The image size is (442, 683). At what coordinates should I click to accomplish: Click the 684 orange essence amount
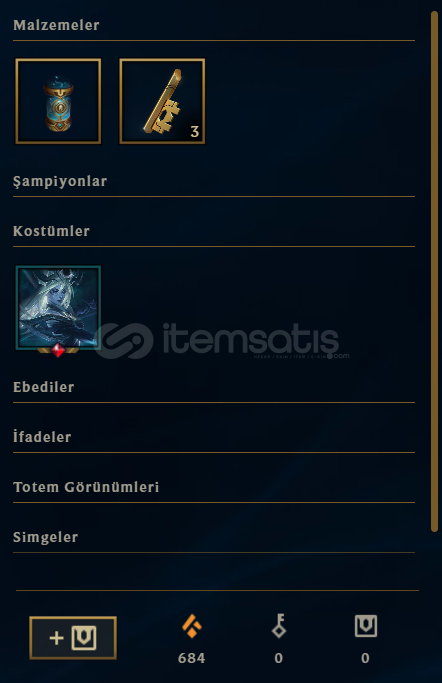(192, 658)
